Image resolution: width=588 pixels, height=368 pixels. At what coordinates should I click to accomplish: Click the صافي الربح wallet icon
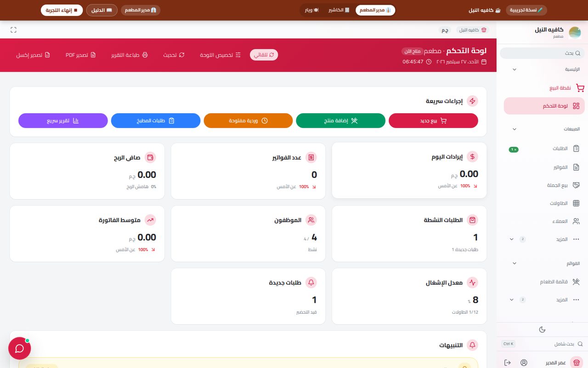[x=150, y=158]
